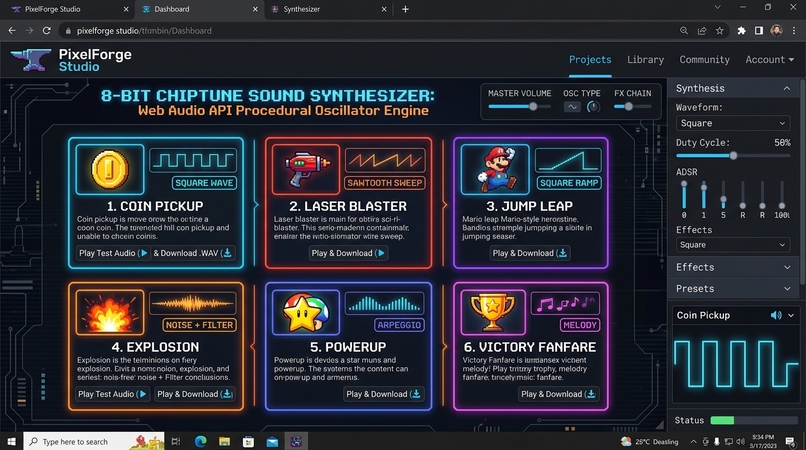Viewport: 806px width, 450px height.
Task: Click Play Test Audio for Coin Pickup
Action: [x=113, y=253]
